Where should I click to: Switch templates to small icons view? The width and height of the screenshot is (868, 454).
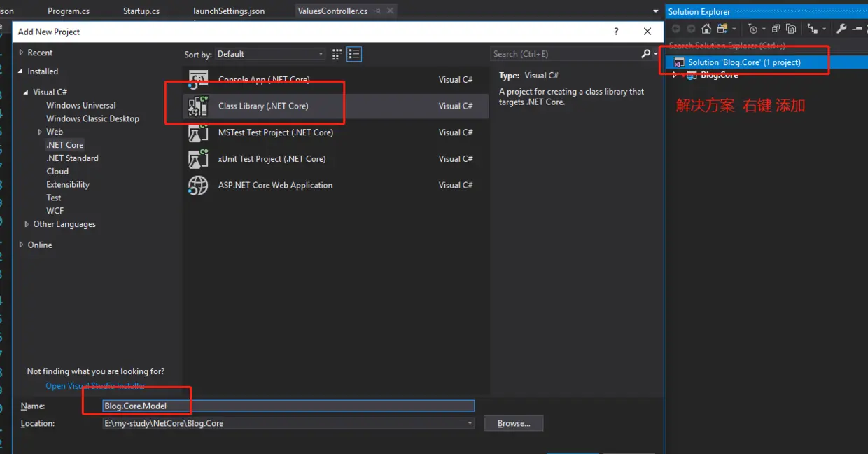(x=337, y=54)
